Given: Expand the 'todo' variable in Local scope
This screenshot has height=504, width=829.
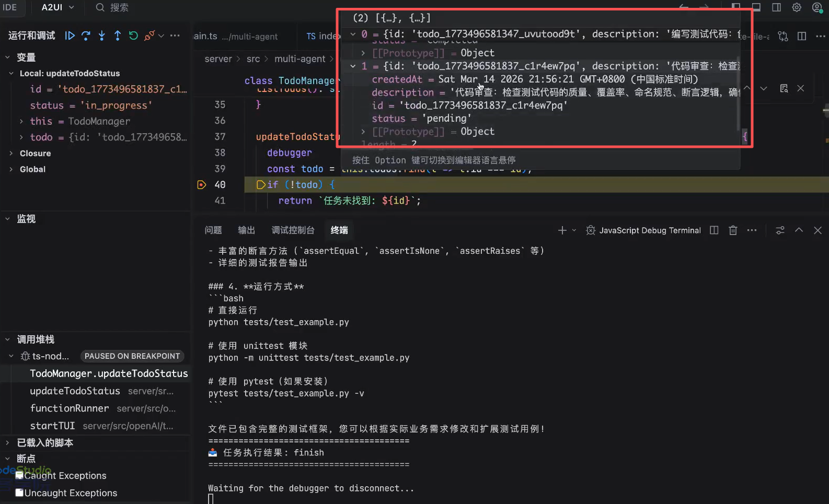Looking at the screenshot, I should point(21,137).
